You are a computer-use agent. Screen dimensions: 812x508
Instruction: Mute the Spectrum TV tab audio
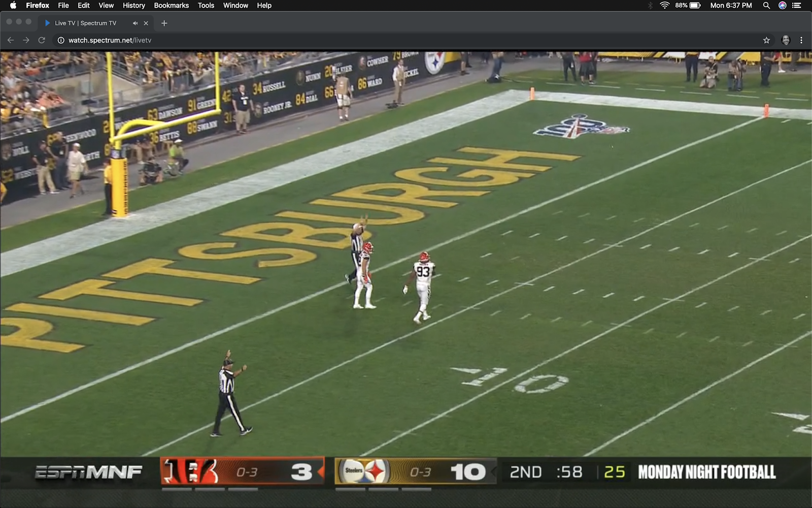[134, 23]
